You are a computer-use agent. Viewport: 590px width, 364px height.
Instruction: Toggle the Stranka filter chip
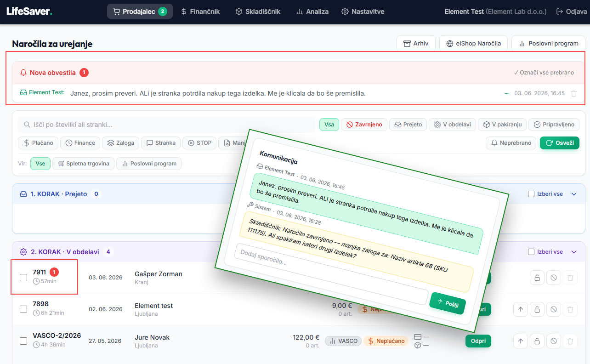click(161, 143)
